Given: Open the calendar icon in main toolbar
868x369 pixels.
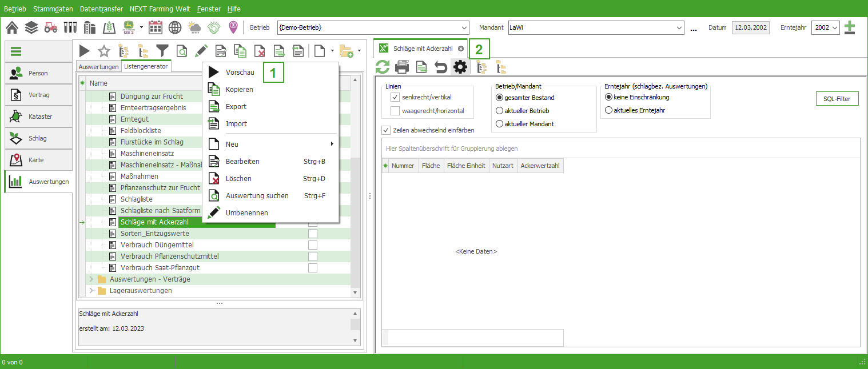Looking at the screenshot, I should [x=156, y=27].
